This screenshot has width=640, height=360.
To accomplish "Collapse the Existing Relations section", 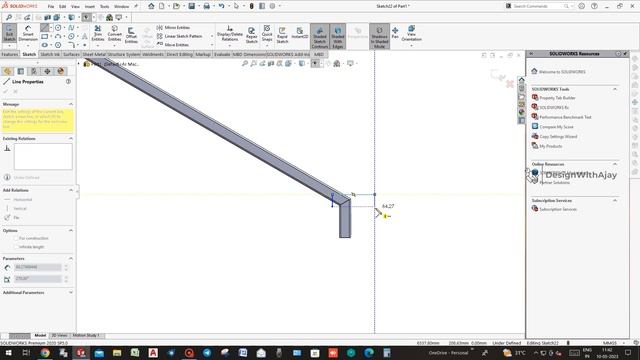I will point(71,139).
